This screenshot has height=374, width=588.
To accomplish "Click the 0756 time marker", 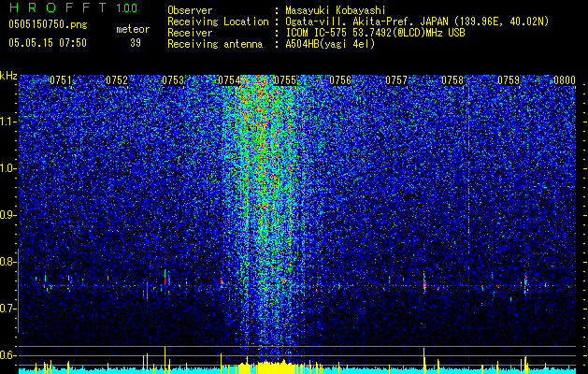I will 340,80.
